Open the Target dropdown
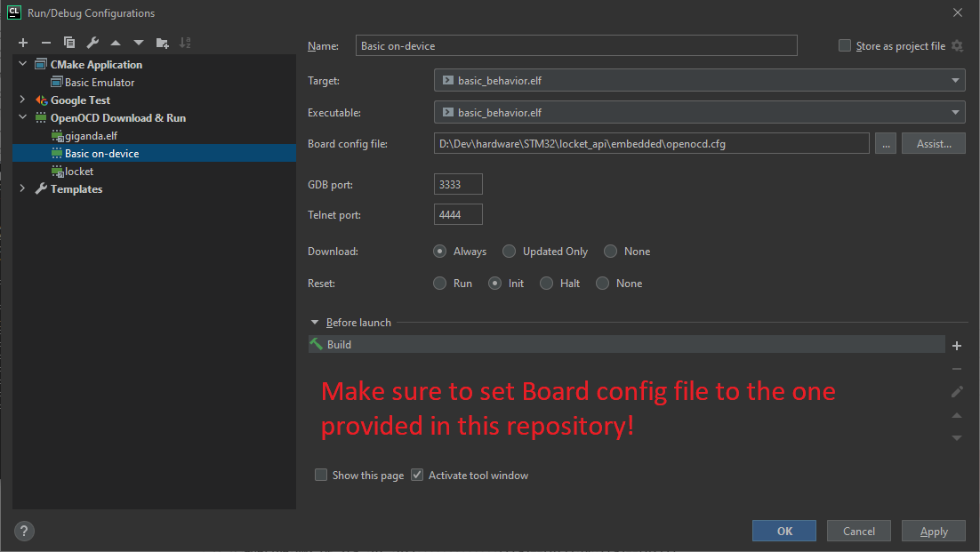980x552 pixels. pyautogui.click(x=699, y=81)
